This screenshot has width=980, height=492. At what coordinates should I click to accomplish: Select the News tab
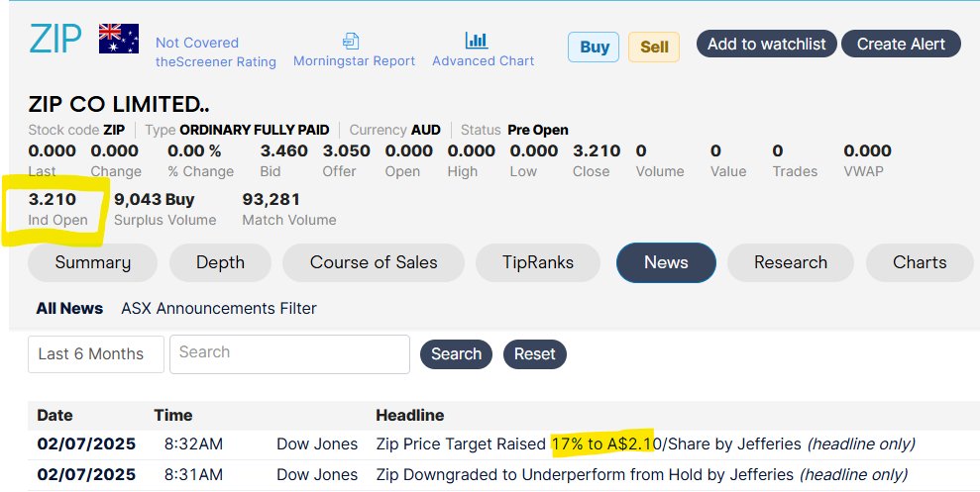666,262
